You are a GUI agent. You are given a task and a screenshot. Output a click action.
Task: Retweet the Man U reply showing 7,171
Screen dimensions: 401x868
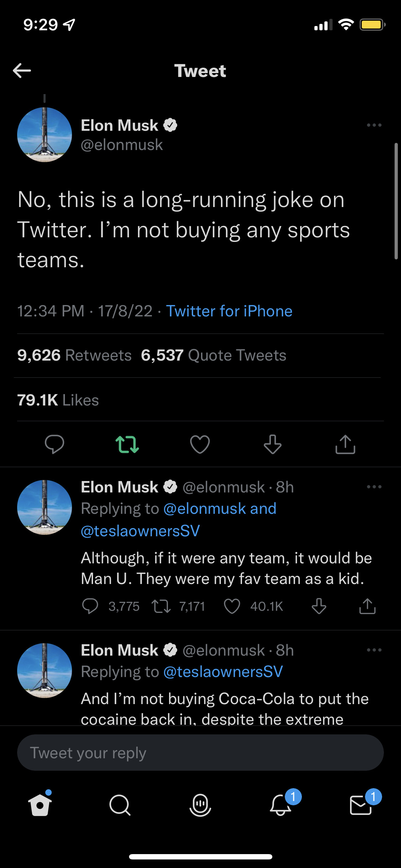(161, 606)
